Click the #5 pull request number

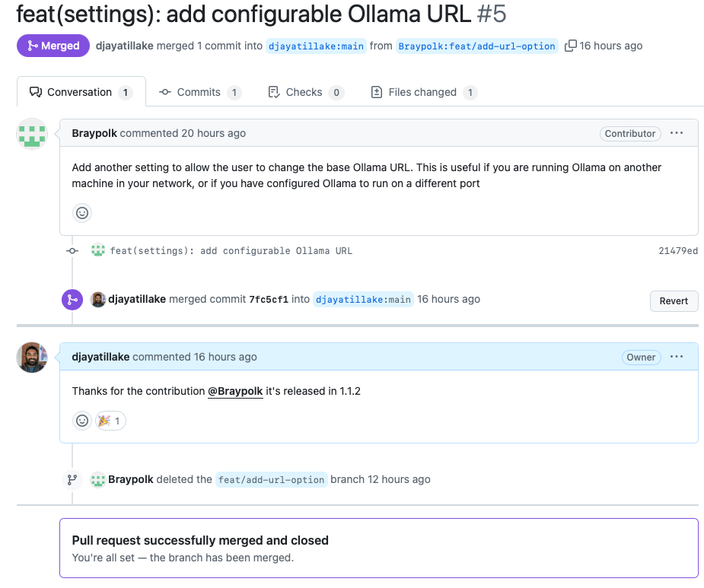coord(491,14)
